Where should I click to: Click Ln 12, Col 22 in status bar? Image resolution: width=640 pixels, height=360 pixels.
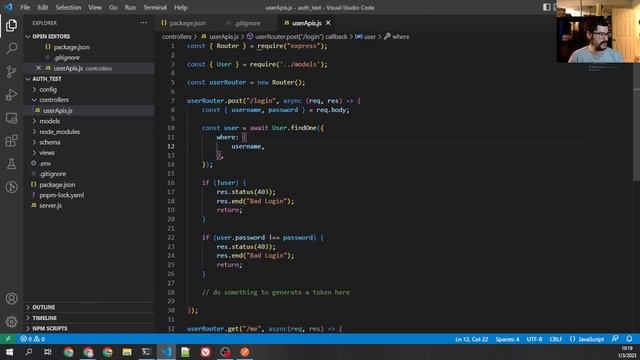tap(471, 339)
